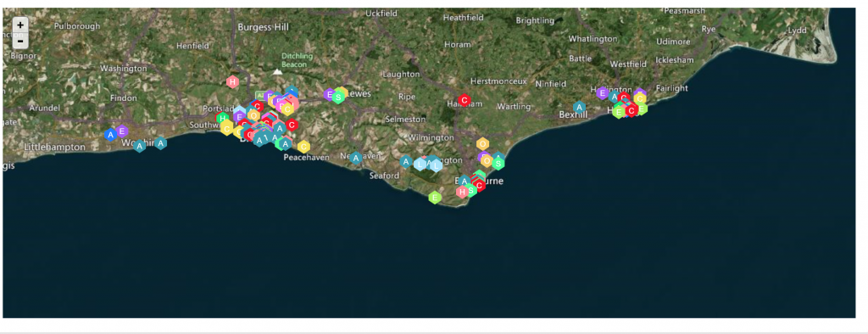Zoom out with the minus button
The height and width of the screenshot is (334, 868).
[20, 41]
